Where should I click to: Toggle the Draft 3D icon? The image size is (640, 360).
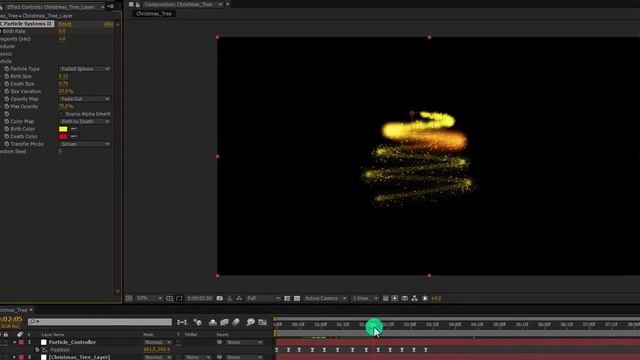tap(198, 322)
